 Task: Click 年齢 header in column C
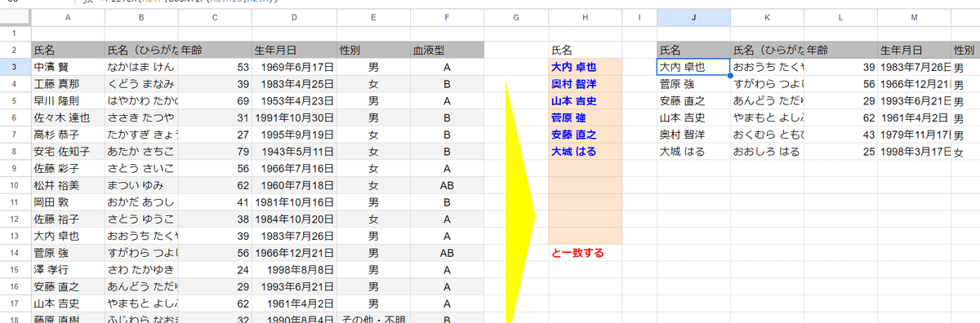215,50
